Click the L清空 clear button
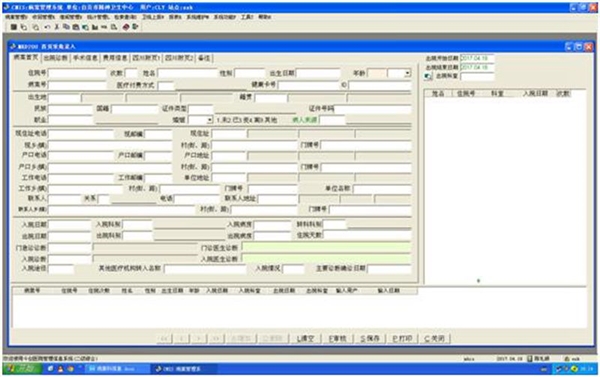The image size is (600, 377). 305,338
